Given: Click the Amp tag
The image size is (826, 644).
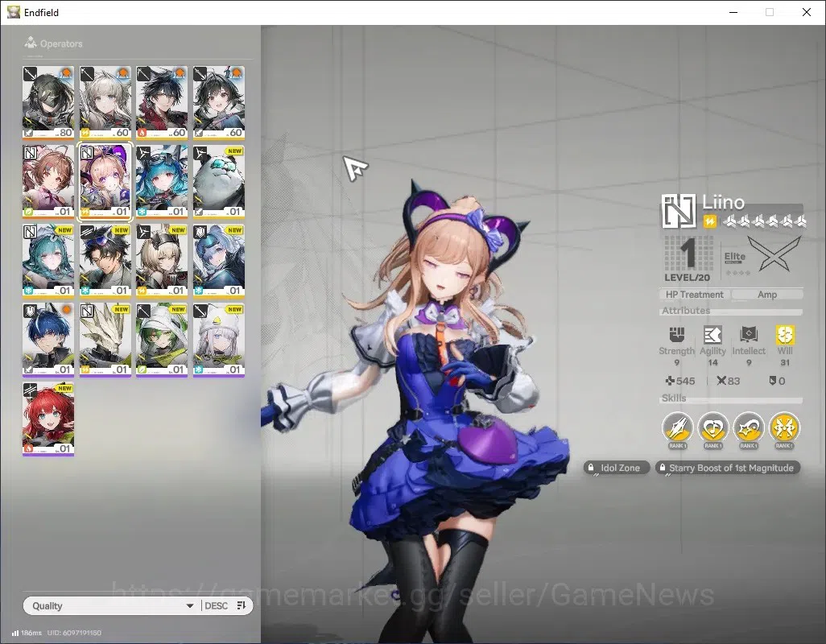Looking at the screenshot, I should (x=767, y=295).
